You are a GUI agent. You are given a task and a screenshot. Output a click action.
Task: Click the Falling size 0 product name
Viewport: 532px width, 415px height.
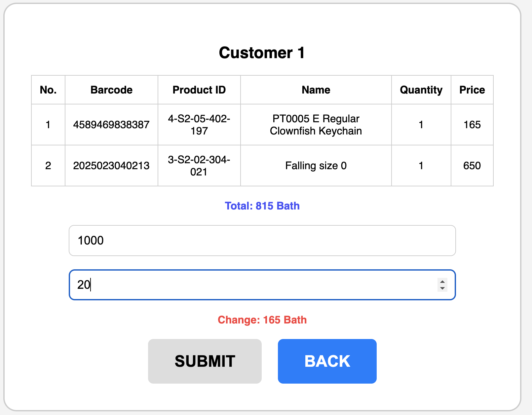316,166
